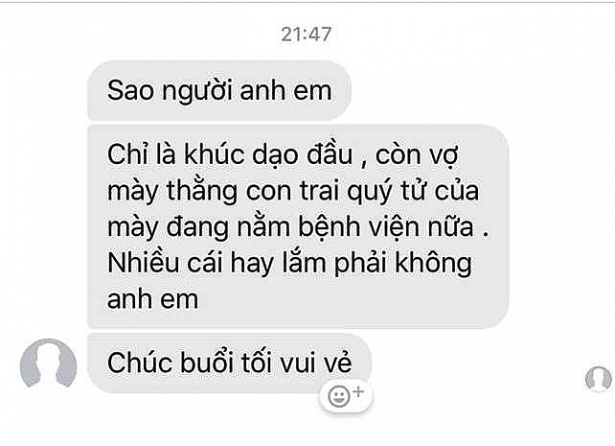Click the sender's profile avatar
615x446 pixels.
point(48,363)
